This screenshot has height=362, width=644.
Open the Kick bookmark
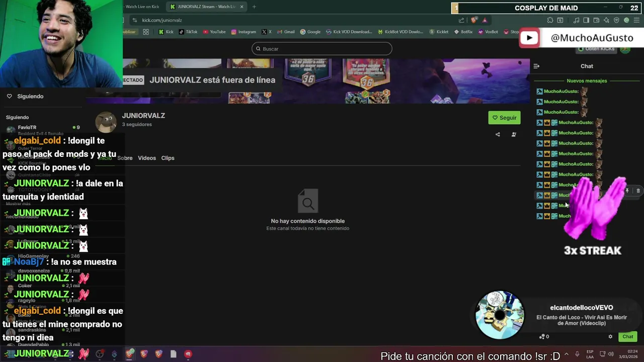(x=166, y=32)
